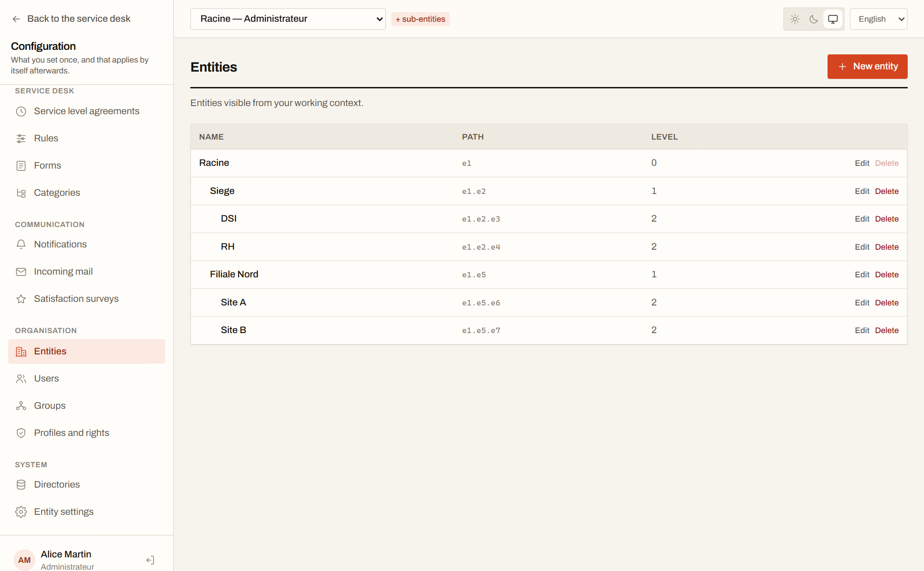Click the Service level agreements clock icon
924x571 pixels.
(x=21, y=111)
